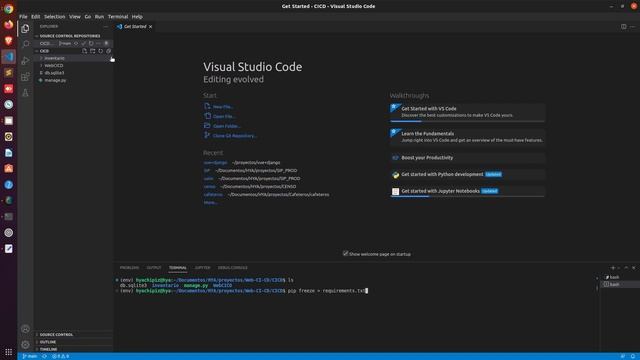
Task: Open more actions for the CICD repository row
Action: pyautogui.click(x=98, y=43)
